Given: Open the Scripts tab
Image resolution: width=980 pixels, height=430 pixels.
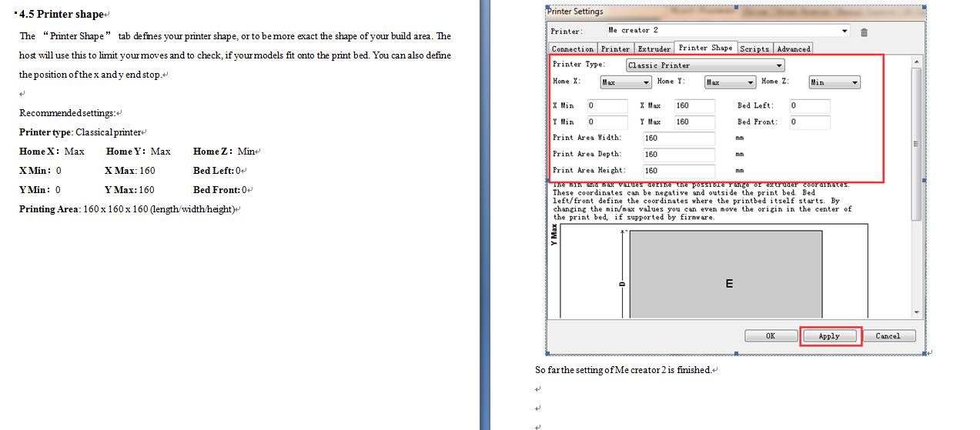Looking at the screenshot, I should [754, 48].
